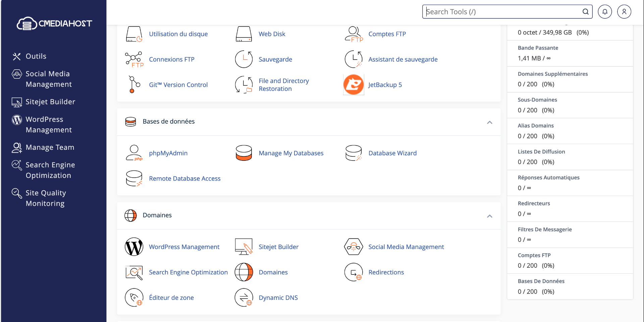
Task: Open Social Media Management in the sidebar
Action: (48, 79)
